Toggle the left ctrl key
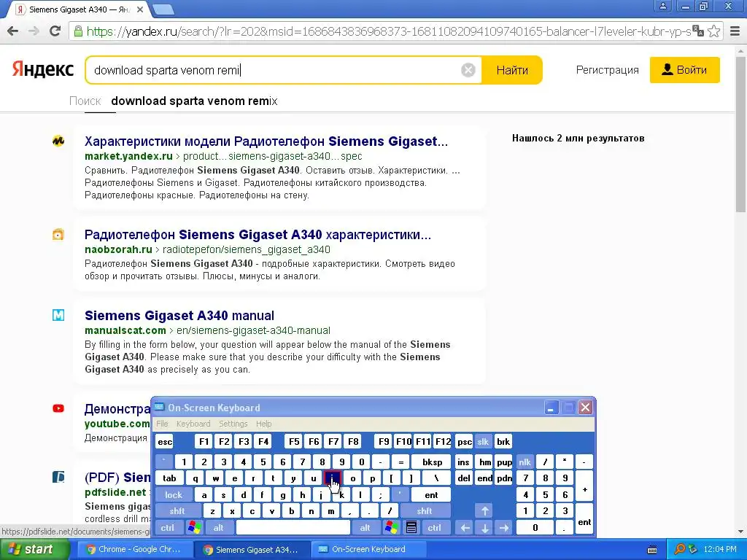747x560 pixels. (167, 528)
